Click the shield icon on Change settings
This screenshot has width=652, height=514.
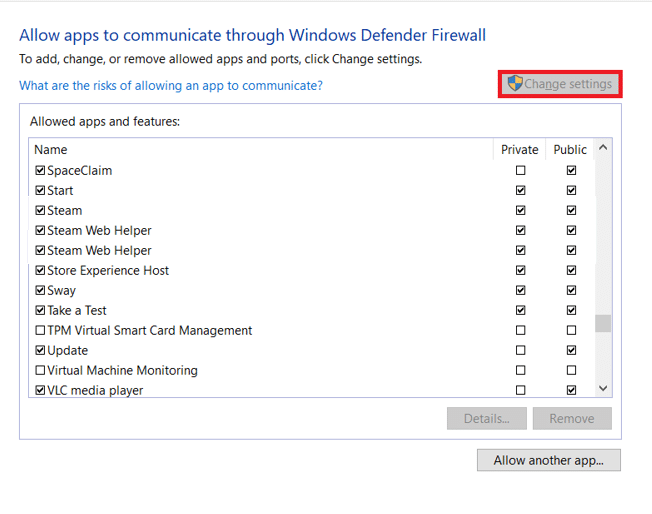515,84
